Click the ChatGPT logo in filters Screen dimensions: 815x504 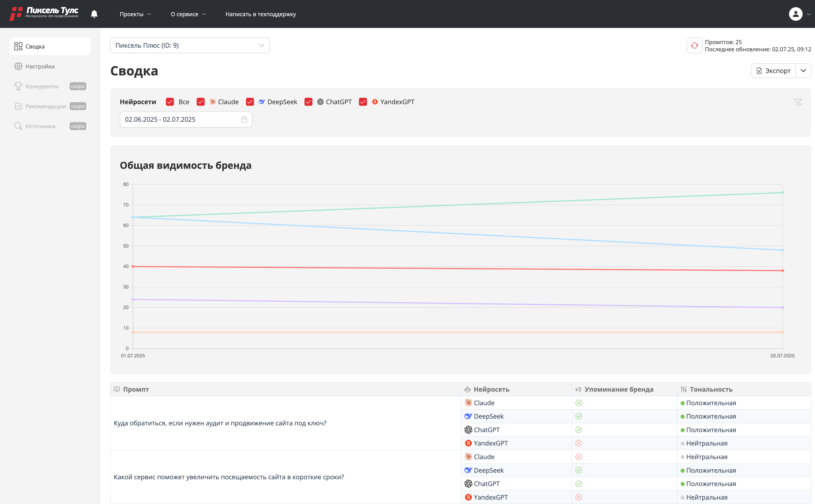point(320,102)
